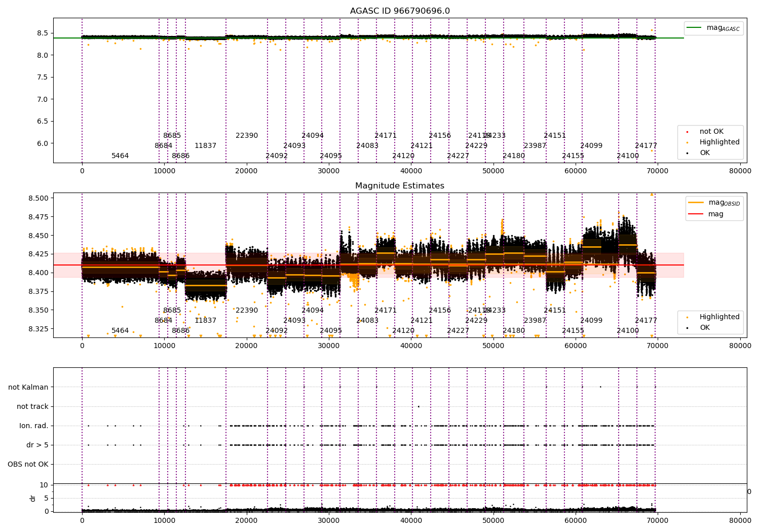Click the 8.475 y-axis tick label
The width and height of the screenshot is (760, 532).
click(x=39, y=217)
